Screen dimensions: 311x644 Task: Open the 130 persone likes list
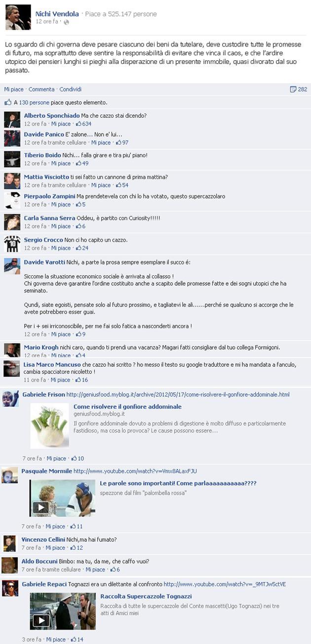34,102
